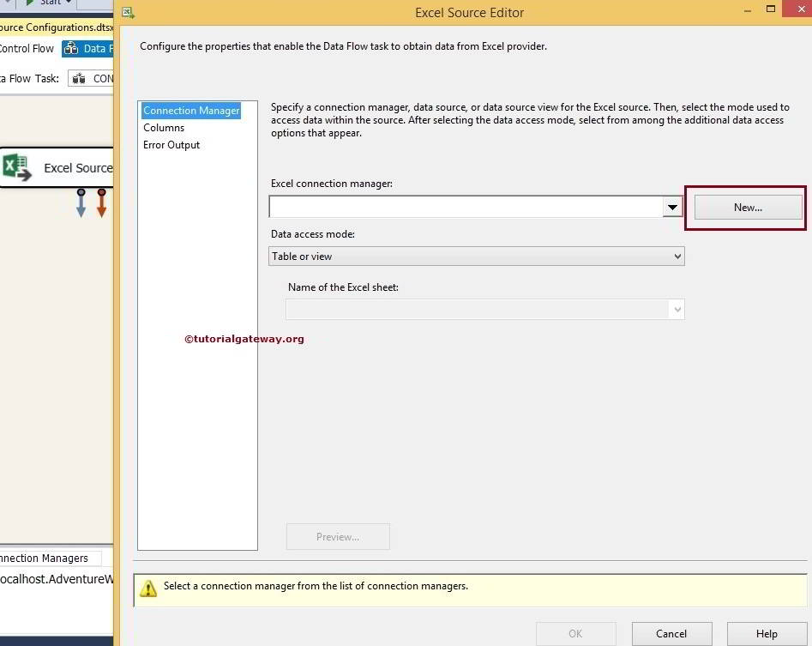Screen dimensions: 812x646
Task: Open the Table or view data access dropdown
Action: pyautogui.click(x=677, y=256)
